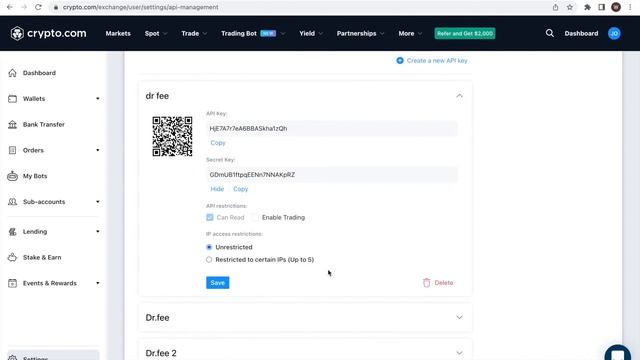Screen dimensions: 640x360
Task: Copy the Secret Key
Action: click(240, 189)
